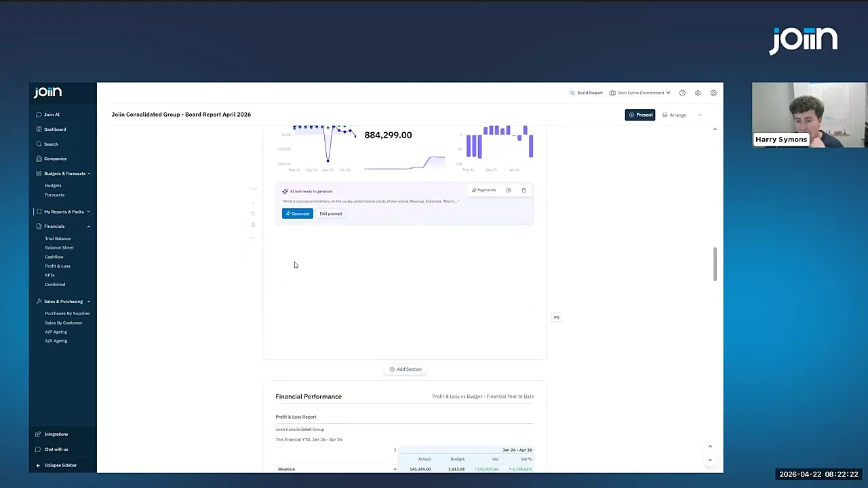Click the report title Board Report April 2026

click(x=181, y=115)
